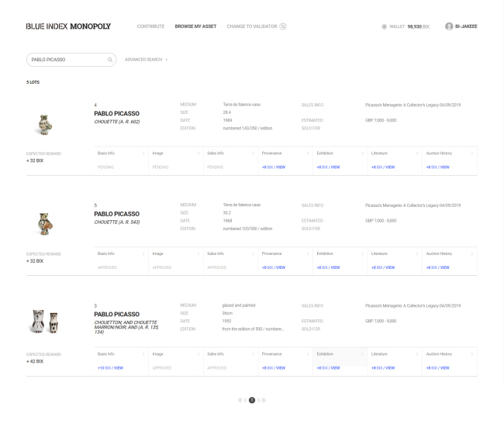Click Provenance +8 BIX / VIEW for lot 5
The width and height of the screenshot is (504, 424).
coord(274,267)
